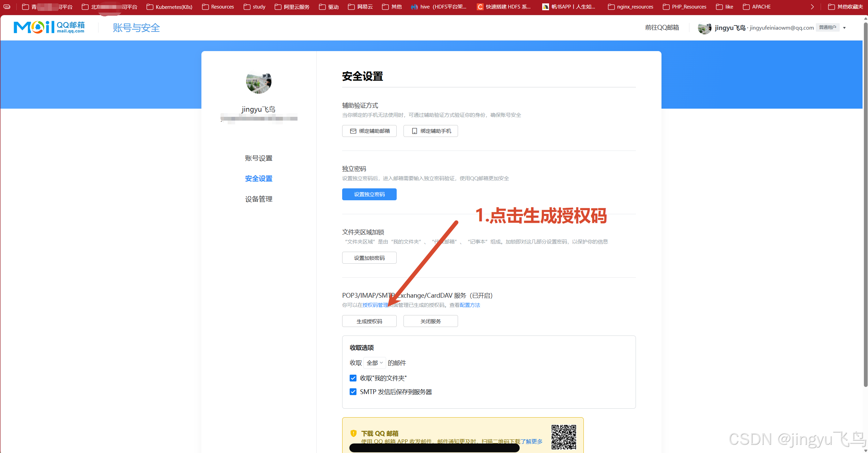
Task: Open 设备管理 in the sidebar
Action: coord(259,199)
